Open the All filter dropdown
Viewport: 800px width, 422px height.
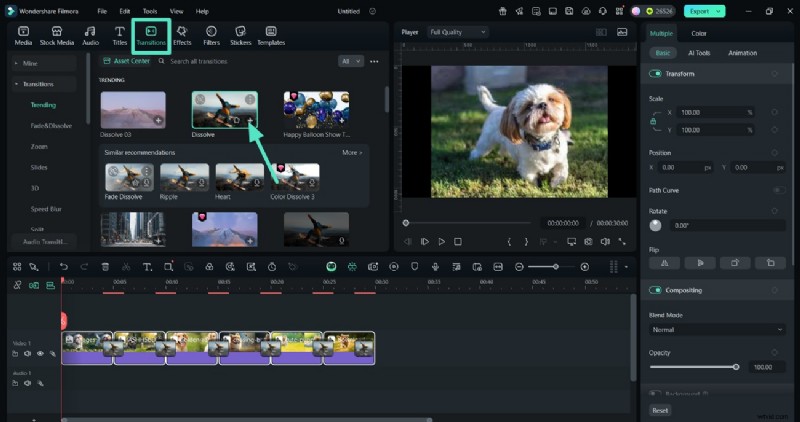pos(351,61)
